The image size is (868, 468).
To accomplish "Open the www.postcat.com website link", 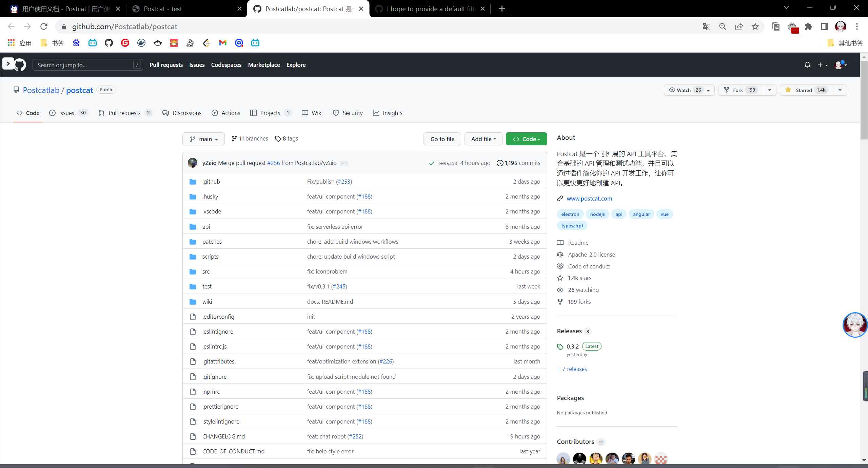I will 589,199.
